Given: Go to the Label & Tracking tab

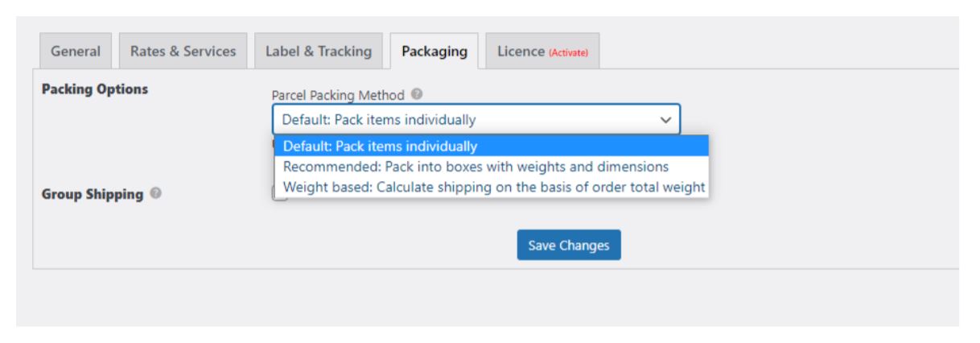Looking at the screenshot, I should [x=319, y=51].
